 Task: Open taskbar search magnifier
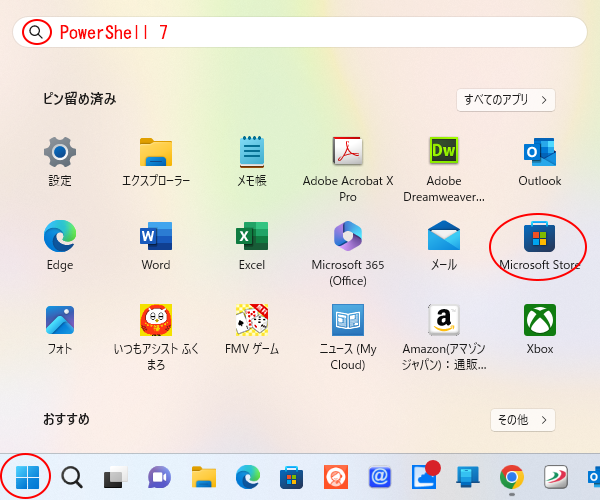pyautogui.click(x=72, y=477)
